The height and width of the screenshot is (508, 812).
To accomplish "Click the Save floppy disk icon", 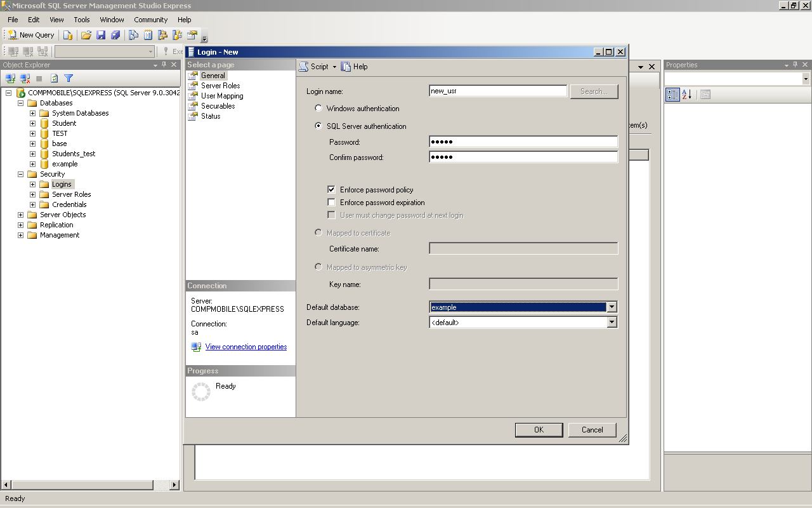I will coord(101,35).
